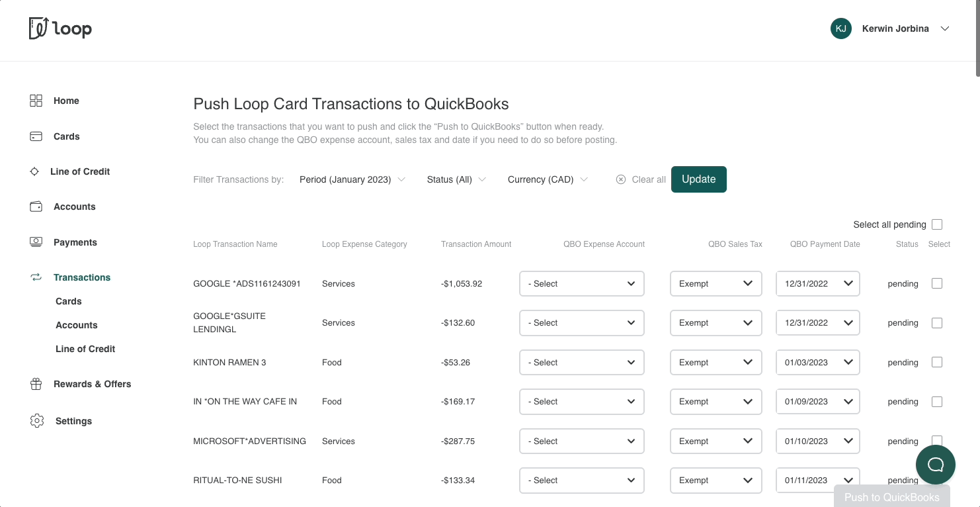Open the chat support bubble

click(x=936, y=465)
